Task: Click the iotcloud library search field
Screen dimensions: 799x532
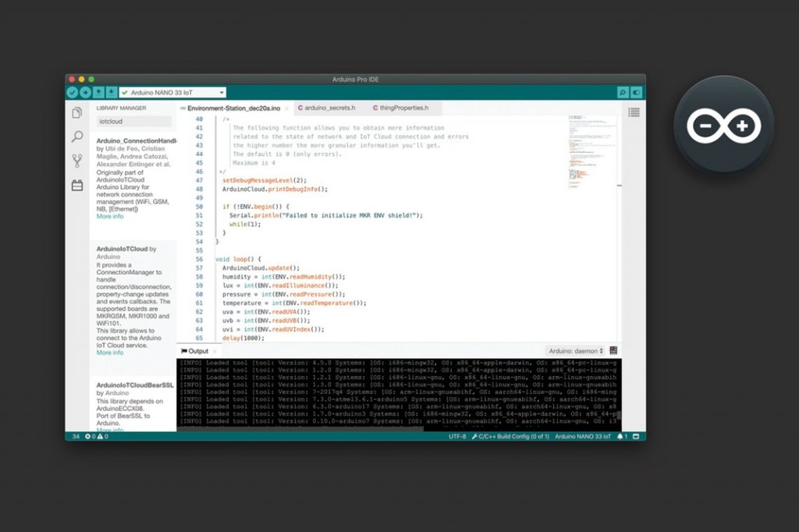Action: click(x=134, y=121)
